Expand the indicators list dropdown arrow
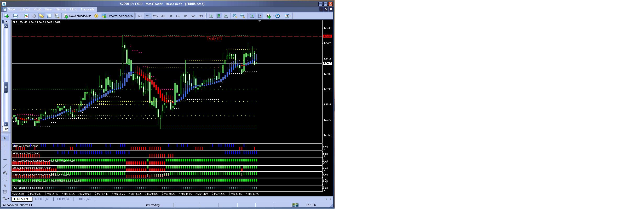The width and height of the screenshot is (644, 217). [x=272, y=16]
